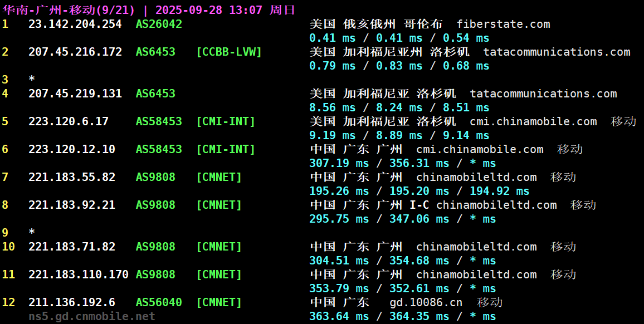The height and width of the screenshot is (324, 644).
Task: Click the fiberstate.com hostname
Action: 504,24
